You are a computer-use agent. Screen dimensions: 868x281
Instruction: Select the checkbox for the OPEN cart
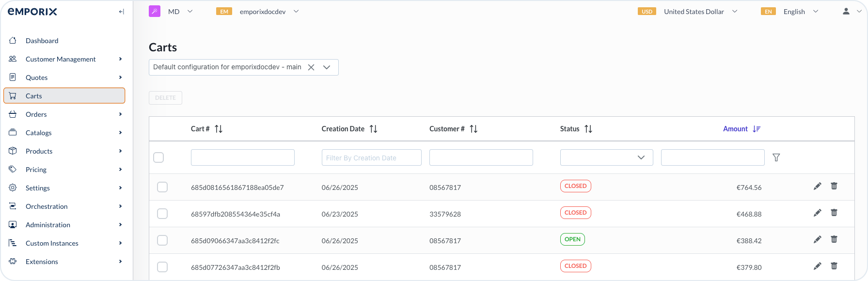click(x=162, y=240)
